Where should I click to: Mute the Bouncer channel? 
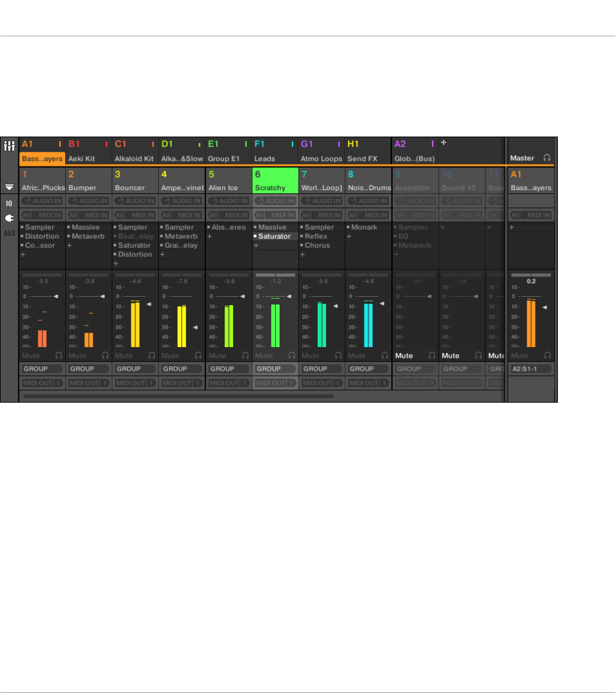pos(124,355)
